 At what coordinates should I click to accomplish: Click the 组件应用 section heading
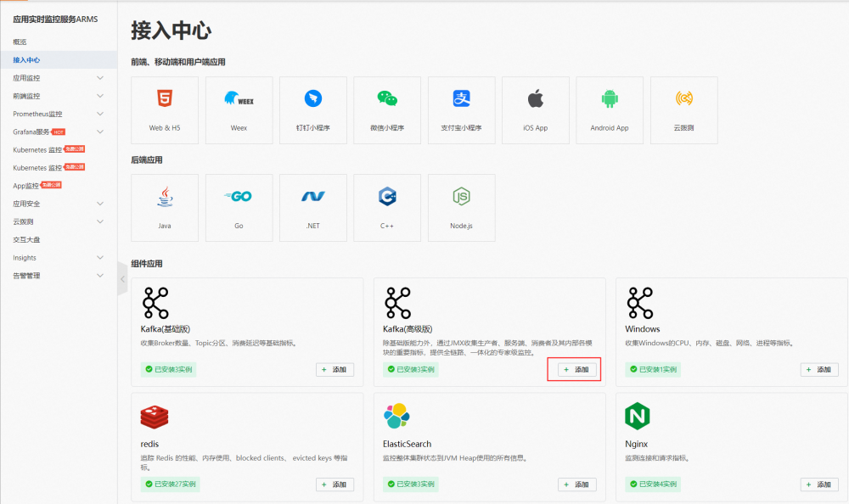pyautogui.click(x=147, y=264)
